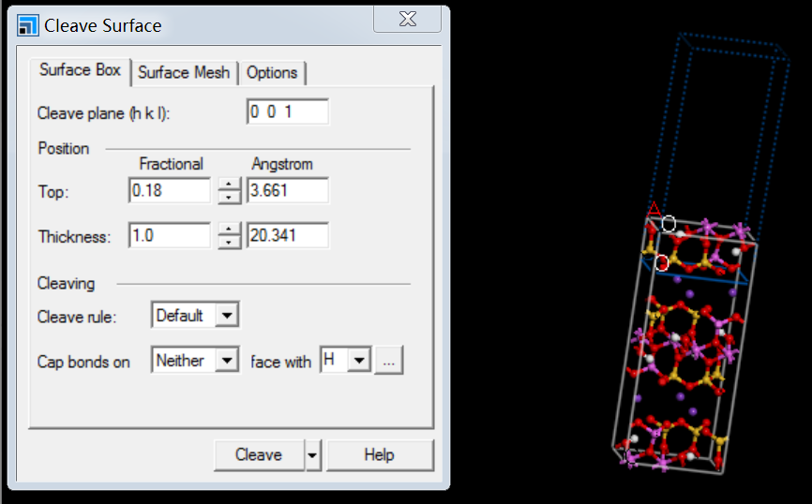Click the Thickness fractional value field
Viewport: 812px width, 504px height.
(x=169, y=236)
